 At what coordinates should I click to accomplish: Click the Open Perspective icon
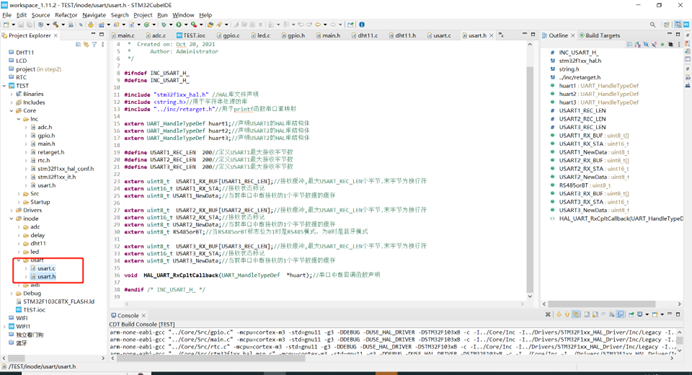click(667, 25)
